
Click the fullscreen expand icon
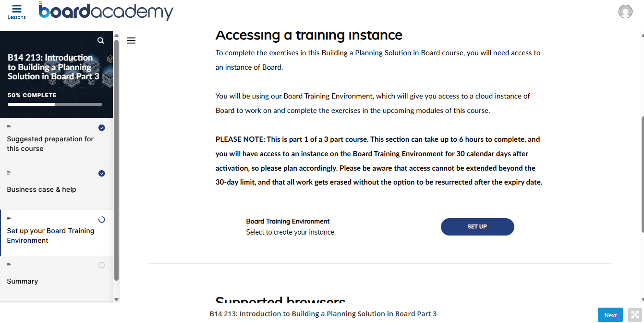[x=635, y=314]
